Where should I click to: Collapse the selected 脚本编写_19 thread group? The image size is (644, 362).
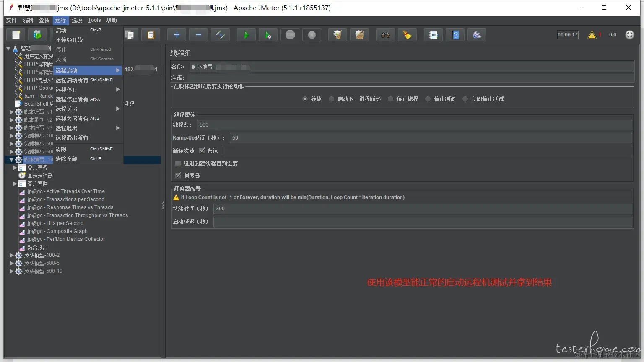coord(11,160)
